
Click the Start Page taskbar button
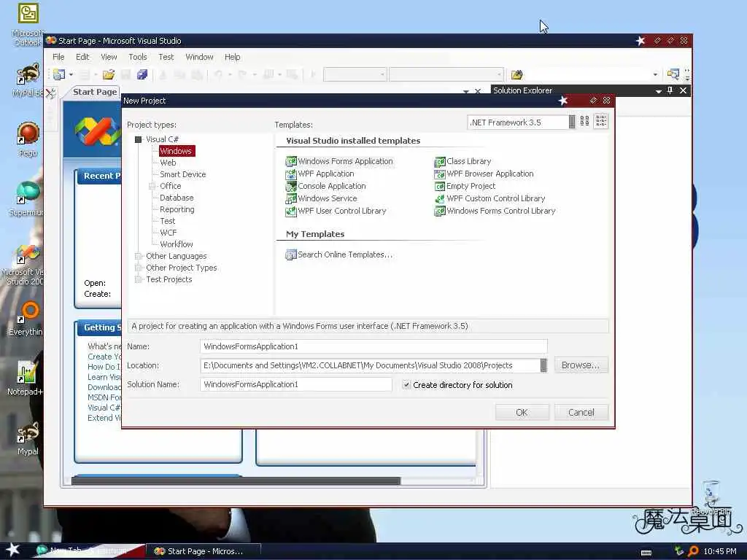pos(204,551)
